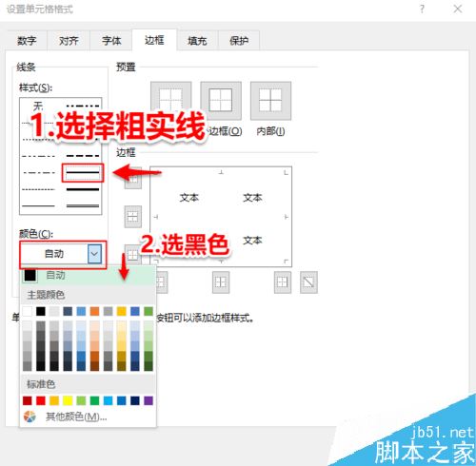The height and width of the screenshot is (466, 476).
Task: Pick the green standard color
Action: 94,400
